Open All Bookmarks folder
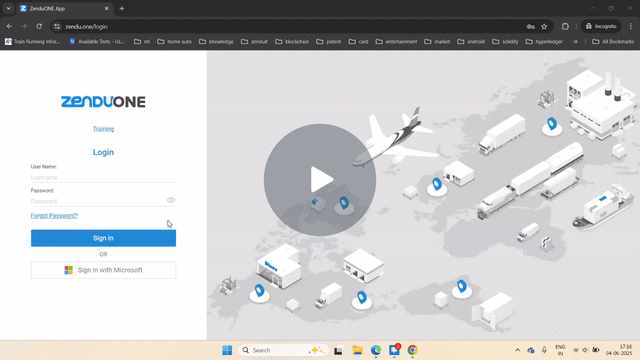Image resolution: width=640 pixels, height=360 pixels. (x=613, y=42)
